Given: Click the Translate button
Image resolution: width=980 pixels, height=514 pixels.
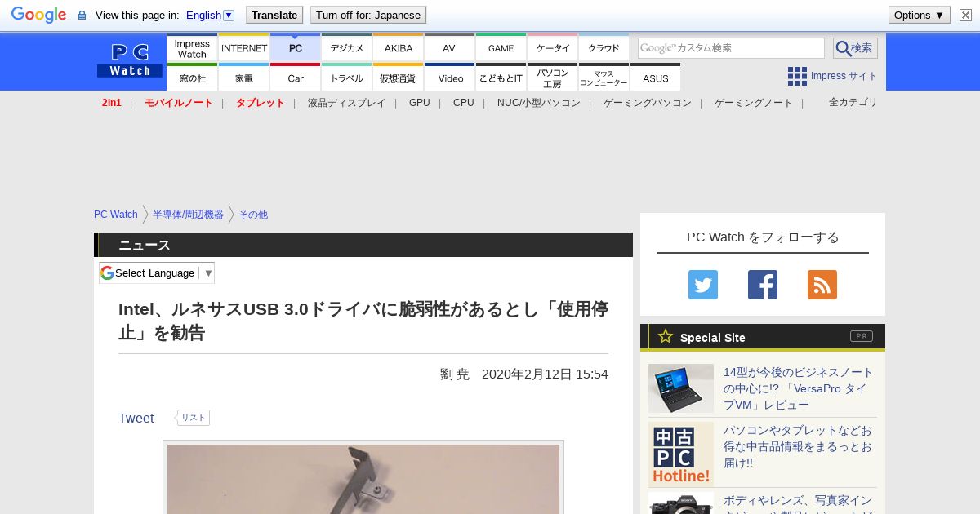Looking at the screenshot, I should pos(274,15).
